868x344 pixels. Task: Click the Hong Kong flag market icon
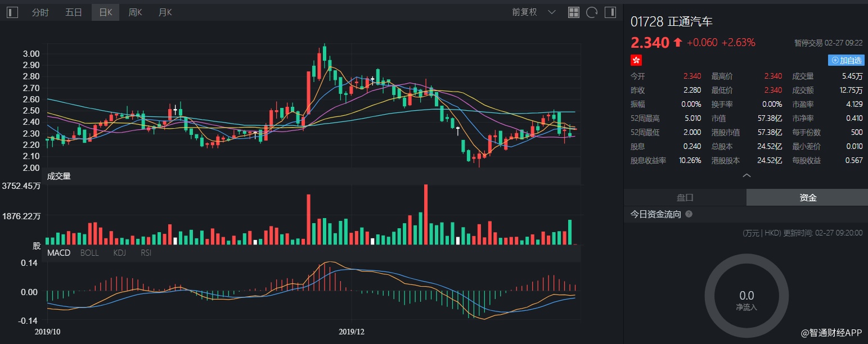click(636, 60)
